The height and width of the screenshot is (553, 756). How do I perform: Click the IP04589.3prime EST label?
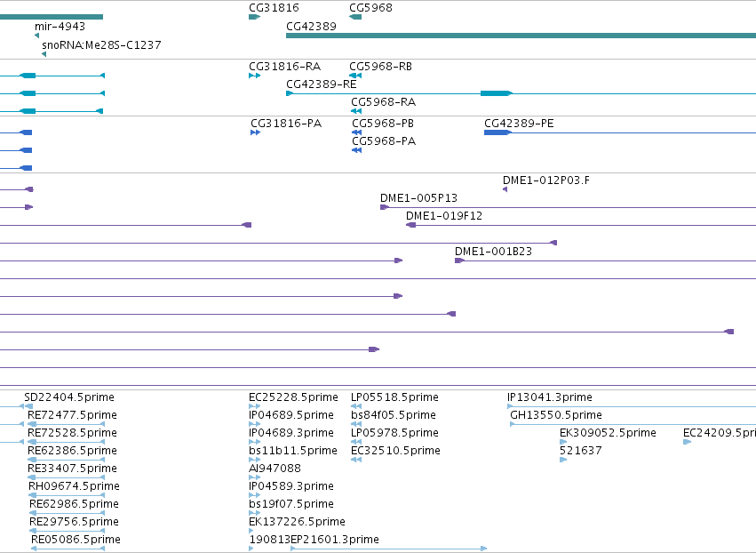pos(291,486)
